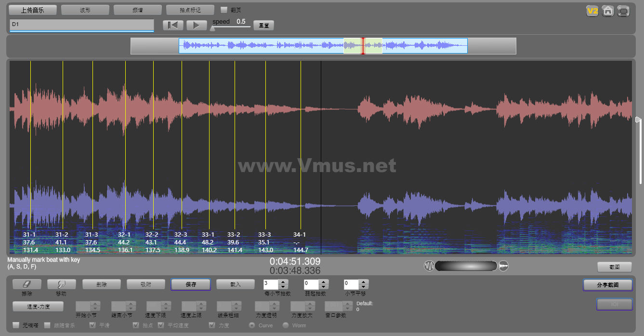644x336 pixels.
Task: Click the 保存 save button
Action: [x=190, y=284]
